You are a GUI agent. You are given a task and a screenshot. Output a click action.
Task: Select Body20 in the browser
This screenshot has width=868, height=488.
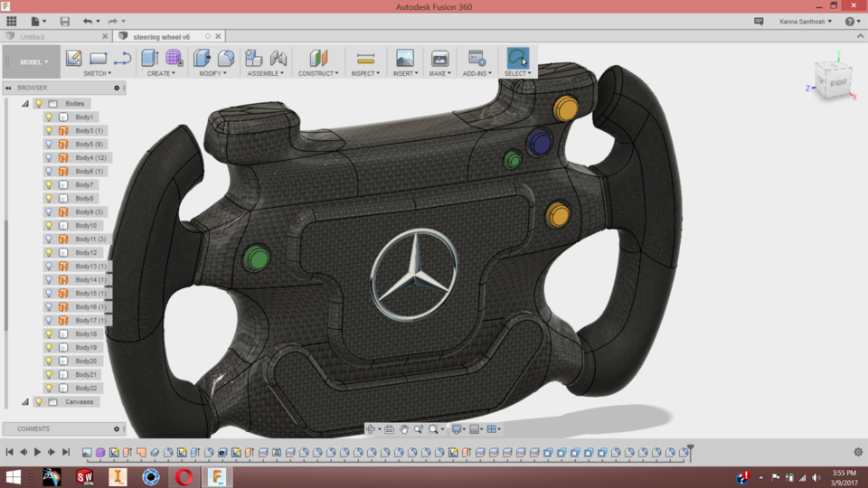(x=86, y=361)
